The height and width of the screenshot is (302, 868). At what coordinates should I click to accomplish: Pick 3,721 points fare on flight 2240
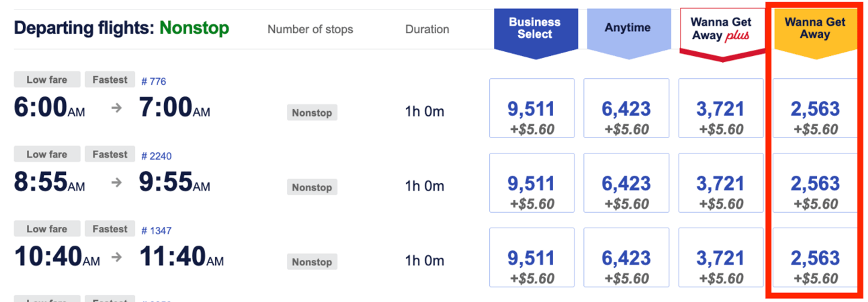pyautogui.click(x=721, y=182)
